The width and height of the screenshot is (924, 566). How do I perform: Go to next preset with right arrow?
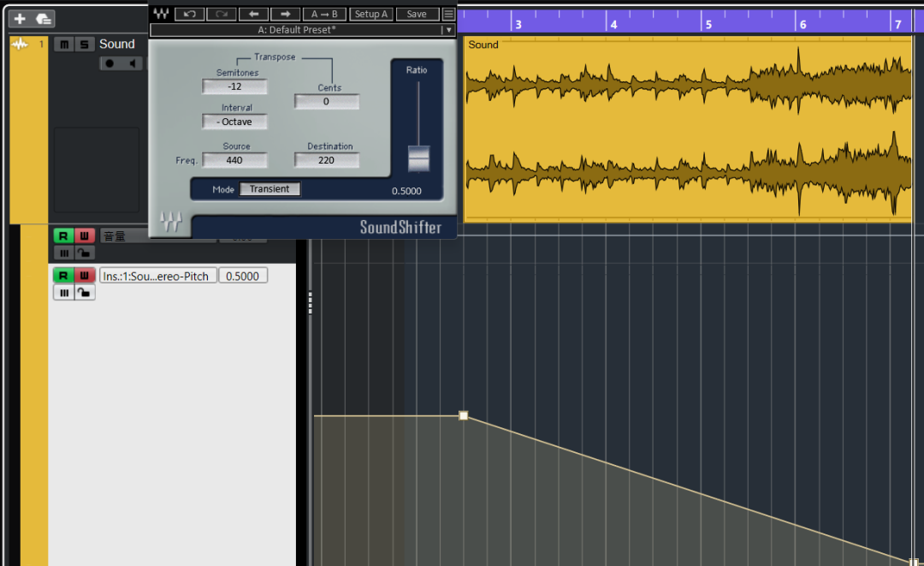pyautogui.click(x=285, y=14)
